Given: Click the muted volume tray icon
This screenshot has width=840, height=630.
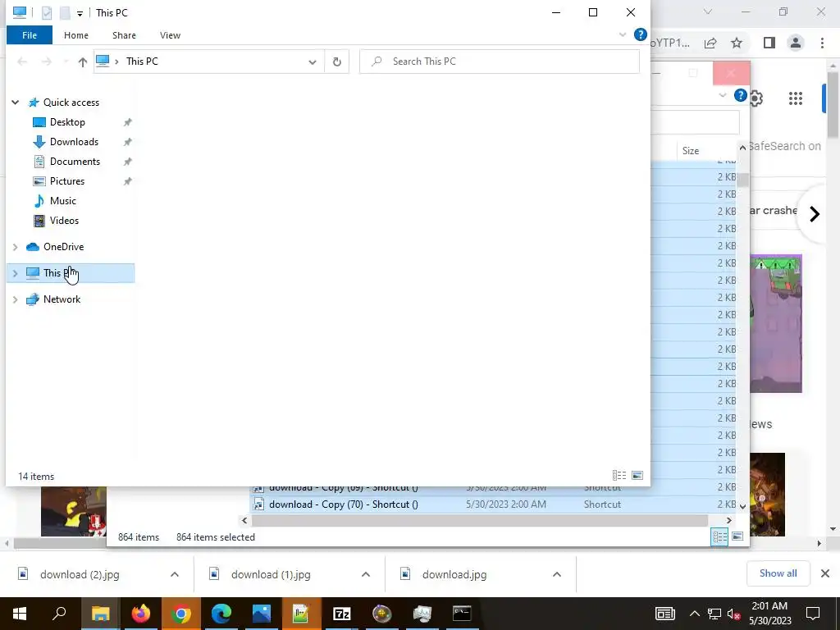Looking at the screenshot, I should [x=733, y=614].
